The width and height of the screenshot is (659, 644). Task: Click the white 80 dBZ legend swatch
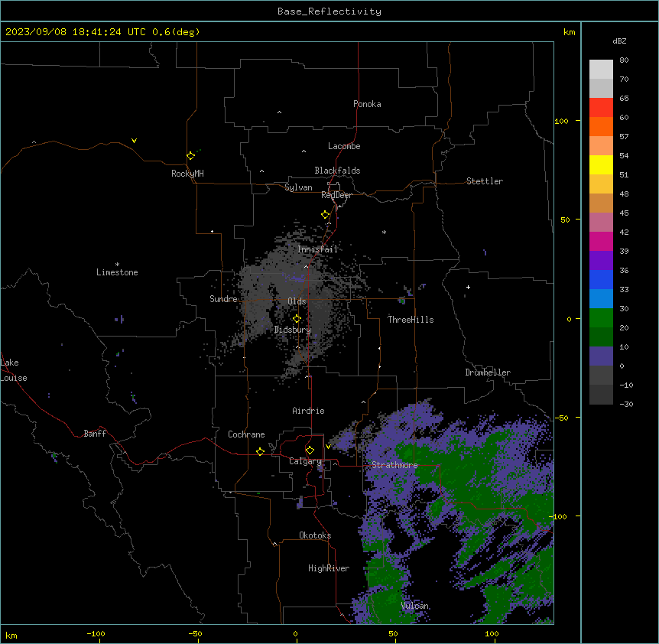point(601,69)
